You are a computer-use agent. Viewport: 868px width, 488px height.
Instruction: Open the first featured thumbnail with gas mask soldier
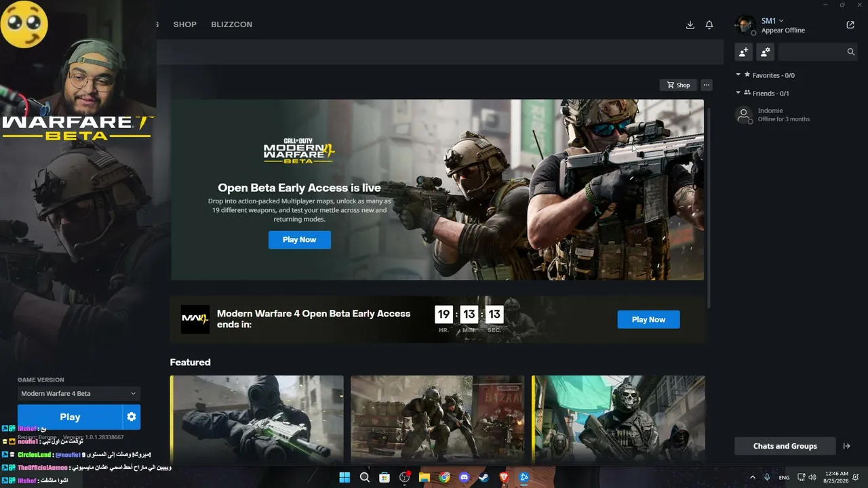[x=257, y=420]
